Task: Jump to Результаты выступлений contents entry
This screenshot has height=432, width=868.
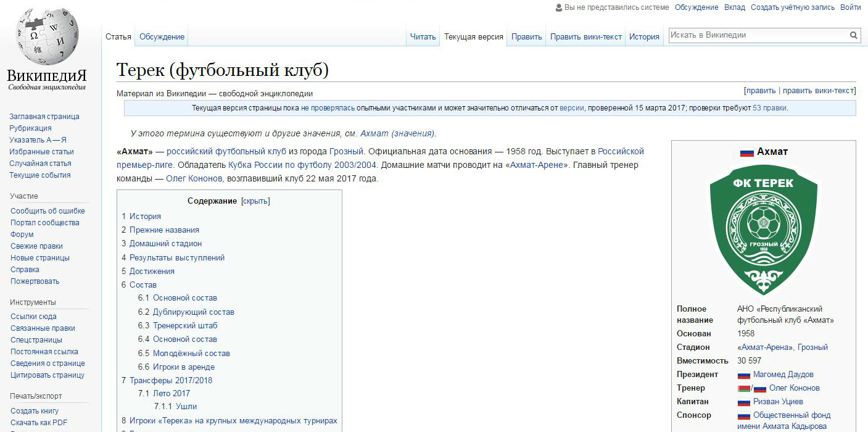Action: [177, 258]
